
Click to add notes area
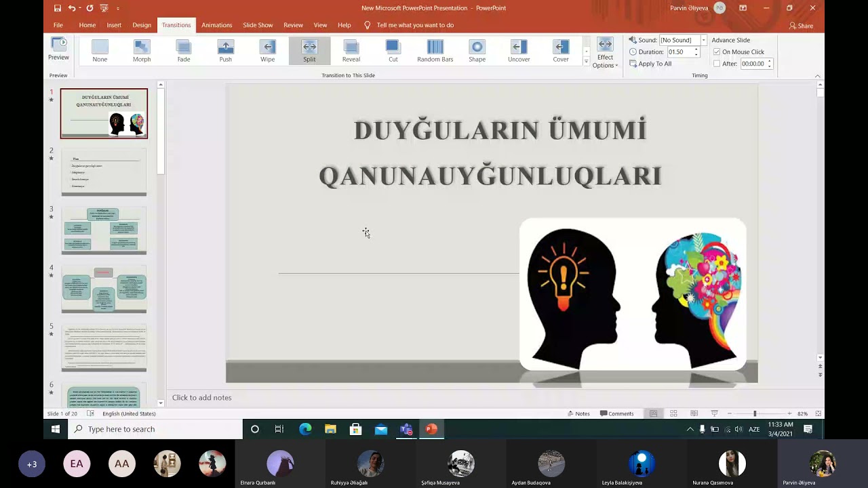[x=201, y=398]
